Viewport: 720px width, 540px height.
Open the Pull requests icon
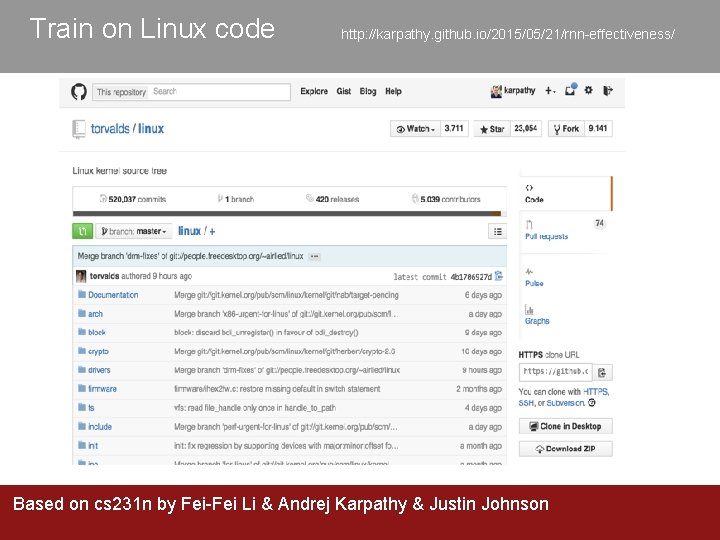529,225
